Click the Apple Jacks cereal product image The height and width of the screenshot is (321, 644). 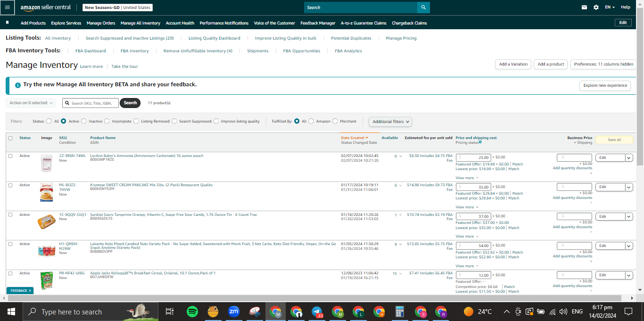click(47, 280)
